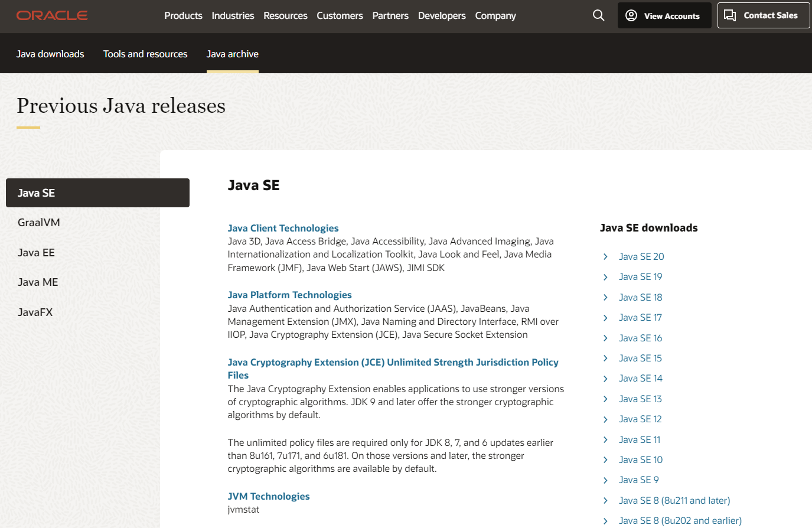Open Java SE 8 (8u211 and later) link

point(674,501)
